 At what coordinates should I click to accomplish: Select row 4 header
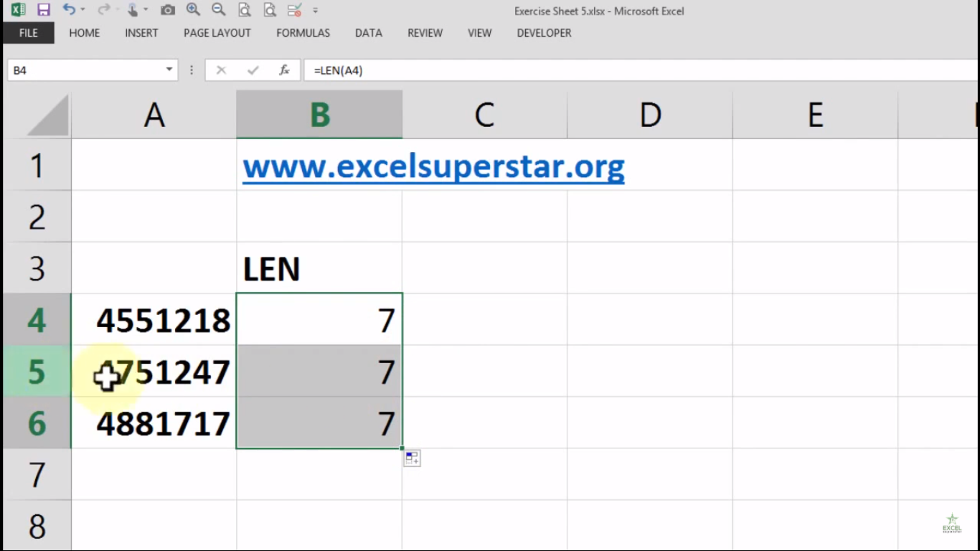click(x=37, y=320)
